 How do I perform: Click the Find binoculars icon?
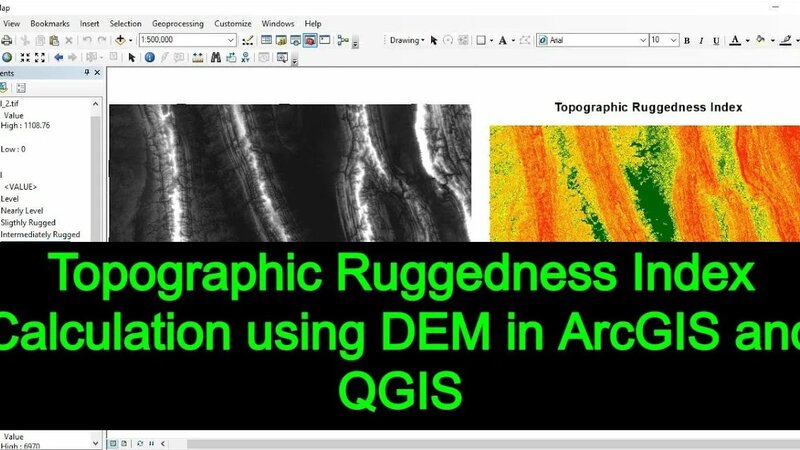tap(216, 57)
